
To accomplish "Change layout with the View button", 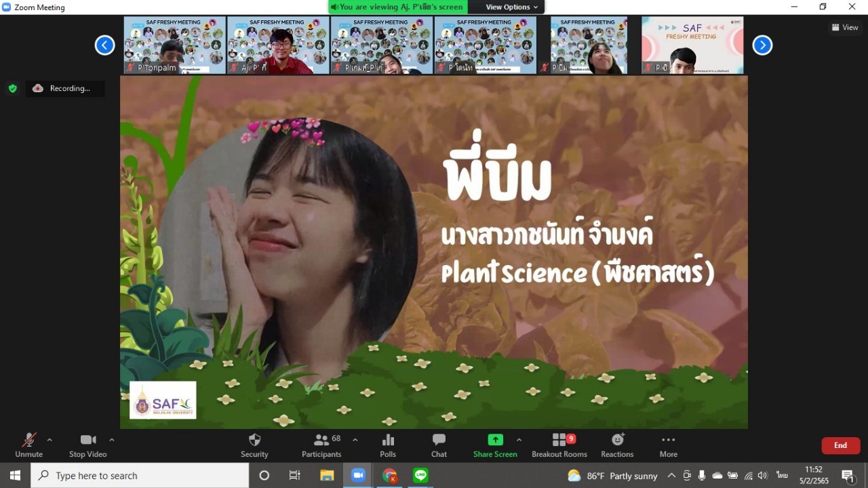I will [845, 27].
